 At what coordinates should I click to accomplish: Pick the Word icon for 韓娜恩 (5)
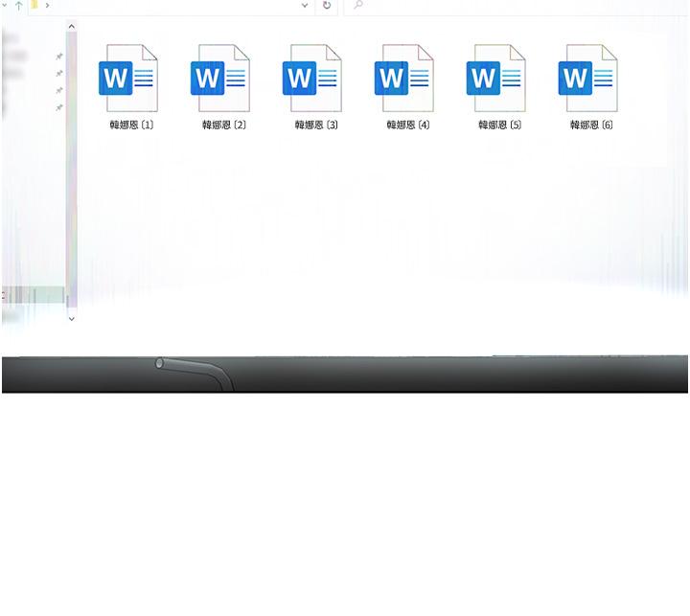(x=495, y=79)
